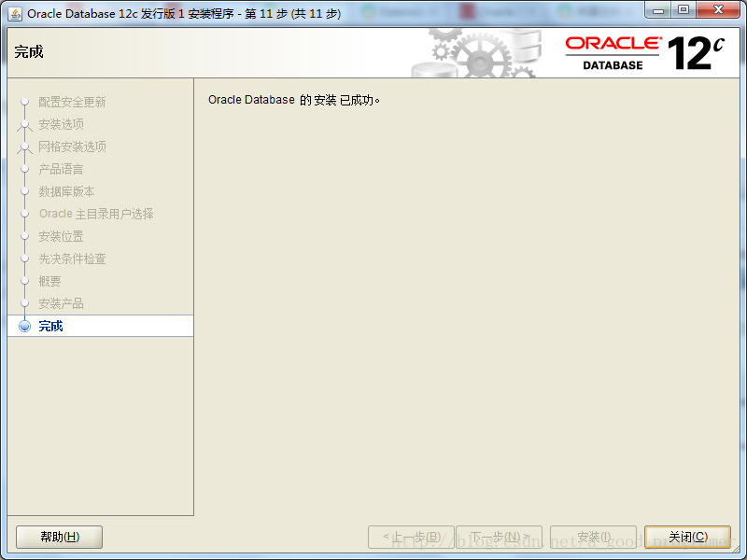
Task: Select the 数据库版本 step
Action: 66,191
